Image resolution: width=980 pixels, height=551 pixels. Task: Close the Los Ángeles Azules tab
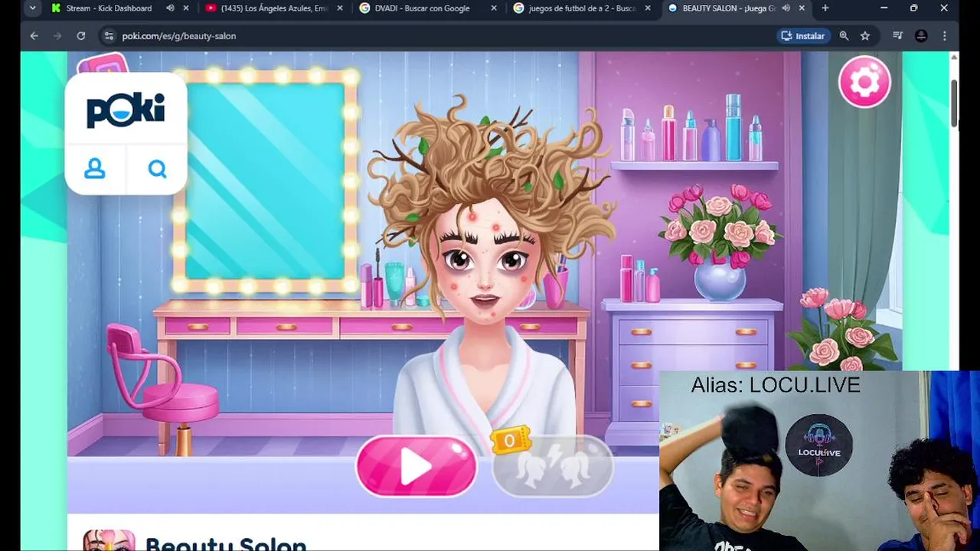coord(340,8)
